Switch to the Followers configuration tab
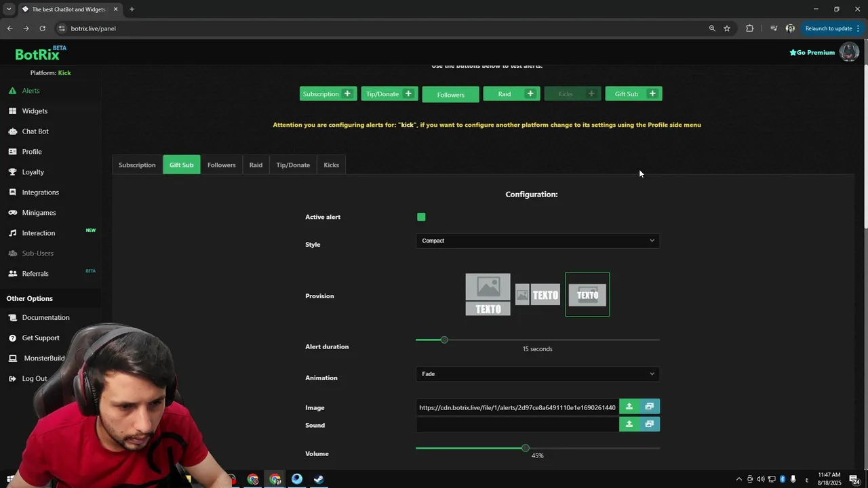Image resolution: width=868 pixels, height=488 pixels. click(221, 165)
